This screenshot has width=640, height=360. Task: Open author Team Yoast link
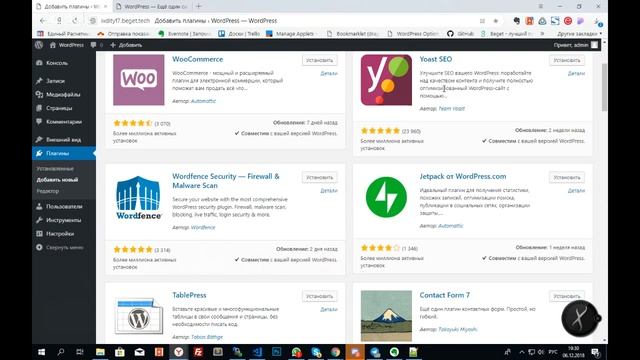pyautogui.click(x=451, y=109)
